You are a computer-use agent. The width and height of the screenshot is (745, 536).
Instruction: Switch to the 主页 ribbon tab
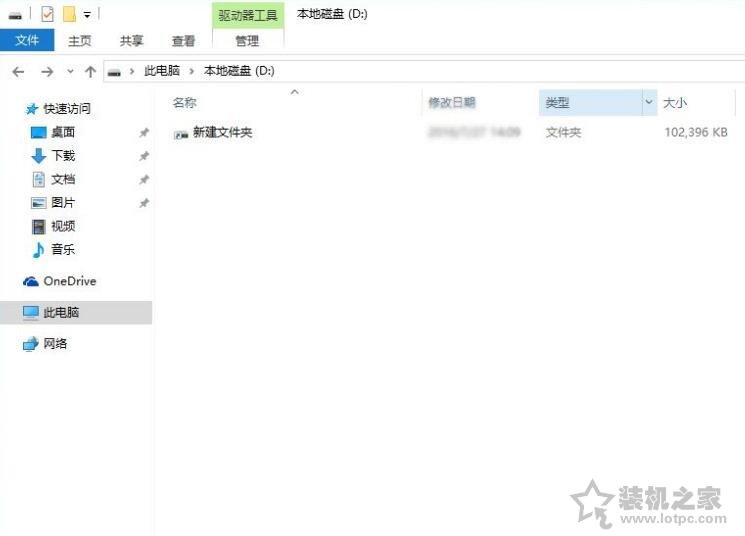pyautogui.click(x=79, y=41)
